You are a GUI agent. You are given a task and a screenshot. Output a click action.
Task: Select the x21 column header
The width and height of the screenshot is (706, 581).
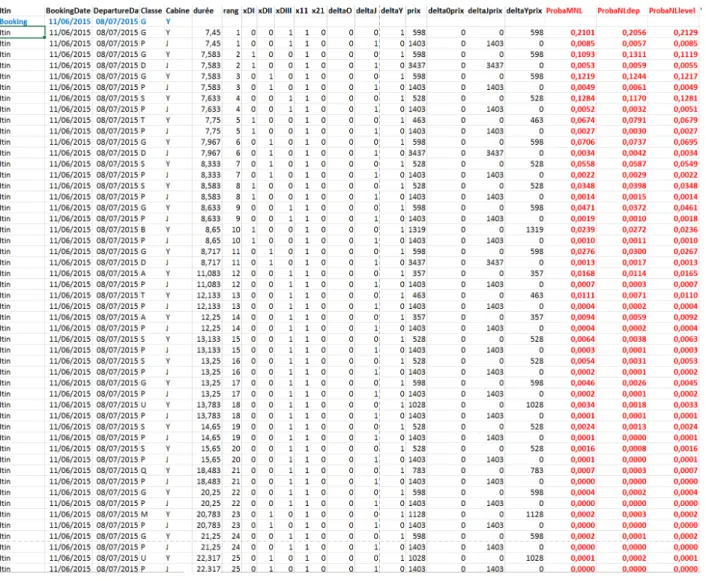[x=318, y=10]
